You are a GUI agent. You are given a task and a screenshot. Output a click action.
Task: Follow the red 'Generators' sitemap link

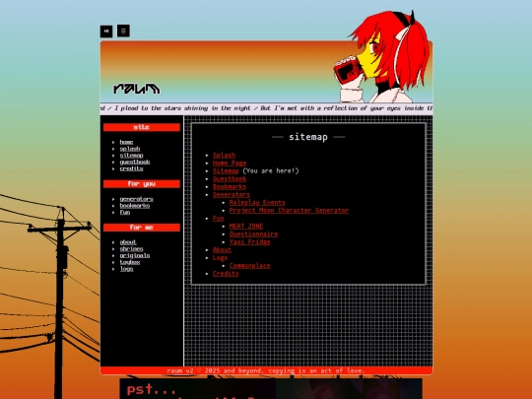(232, 194)
